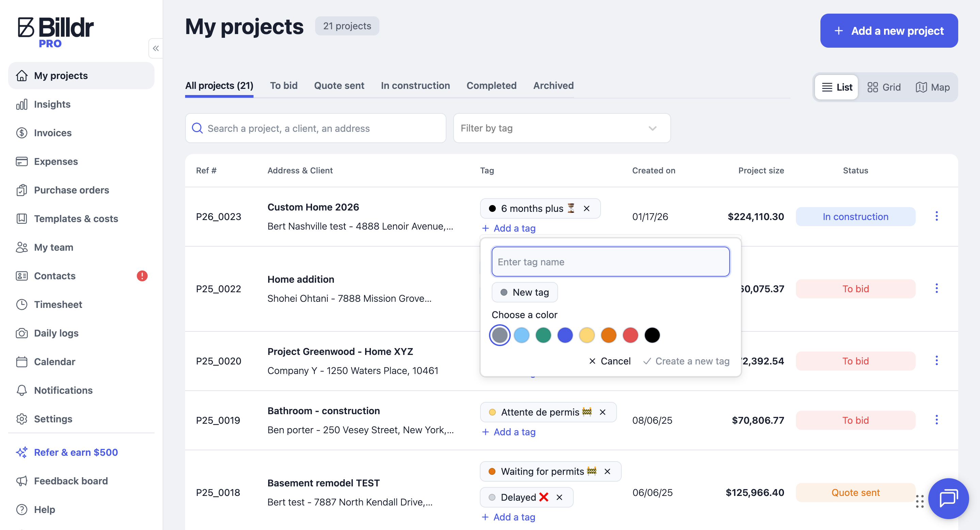Image resolution: width=980 pixels, height=530 pixels.
Task: Cancel the new tag creation
Action: [x=609, y=361]
